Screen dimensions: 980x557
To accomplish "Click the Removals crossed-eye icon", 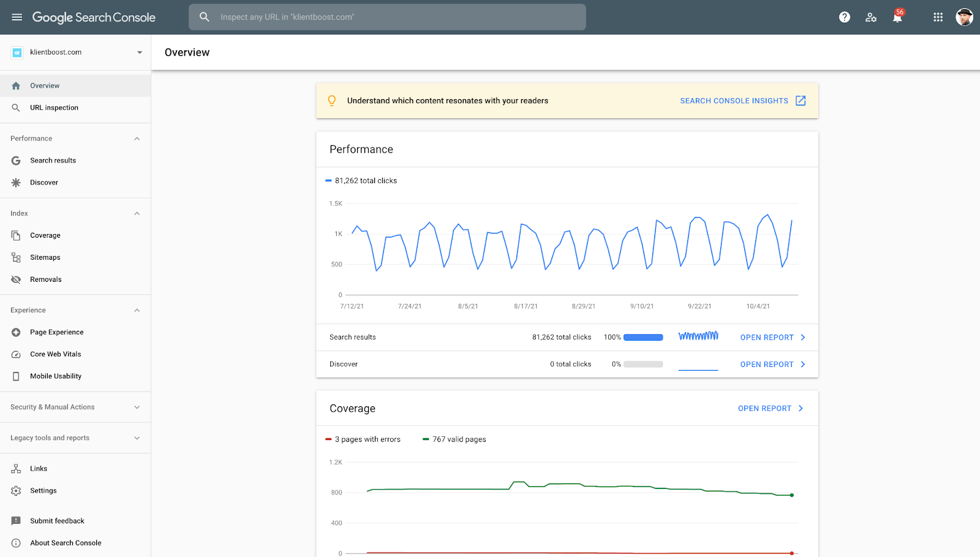I will (16, 279).
